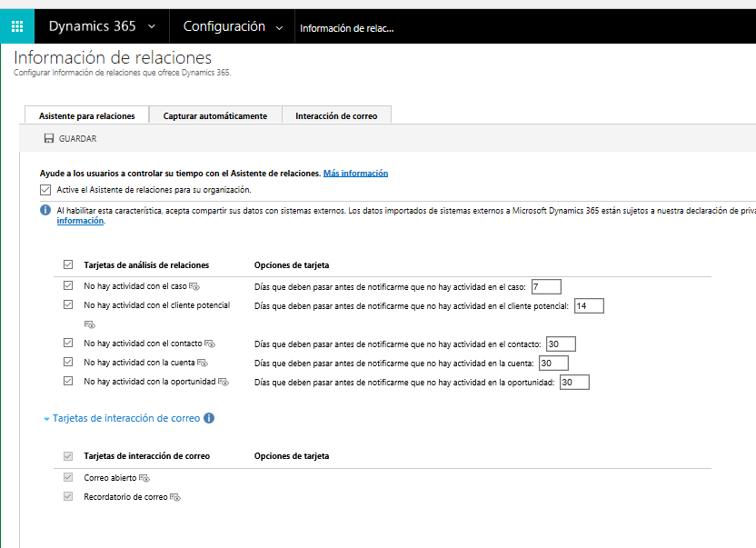Click preview icon next to Correo abierto
The width and height of the screenshot is (756, 548).
click(144, 478)
